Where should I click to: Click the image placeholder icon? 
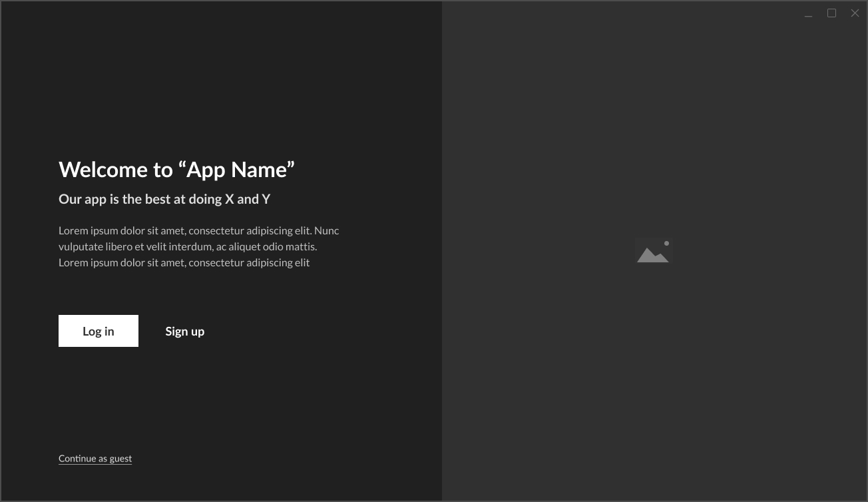click(654, 250)
